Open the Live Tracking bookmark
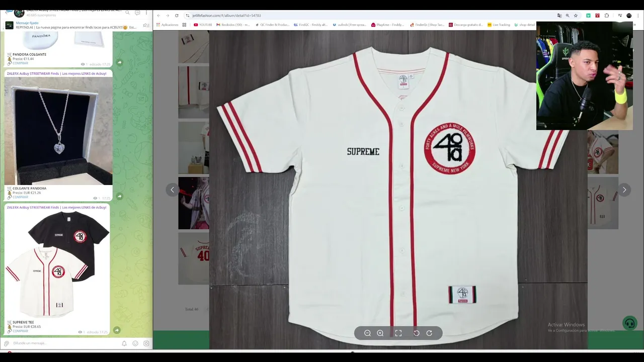 point(499,25)
